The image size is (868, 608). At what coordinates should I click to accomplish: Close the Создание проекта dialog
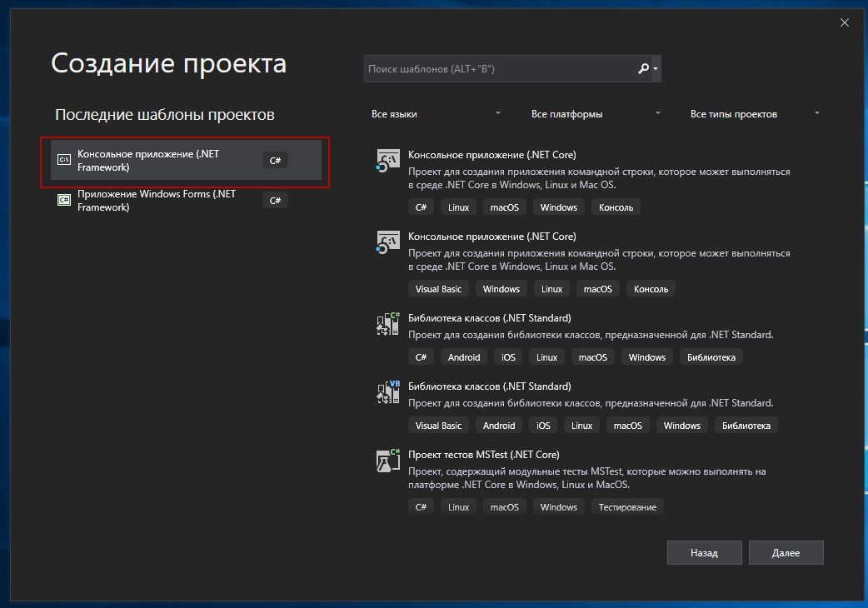pos(844,22)
